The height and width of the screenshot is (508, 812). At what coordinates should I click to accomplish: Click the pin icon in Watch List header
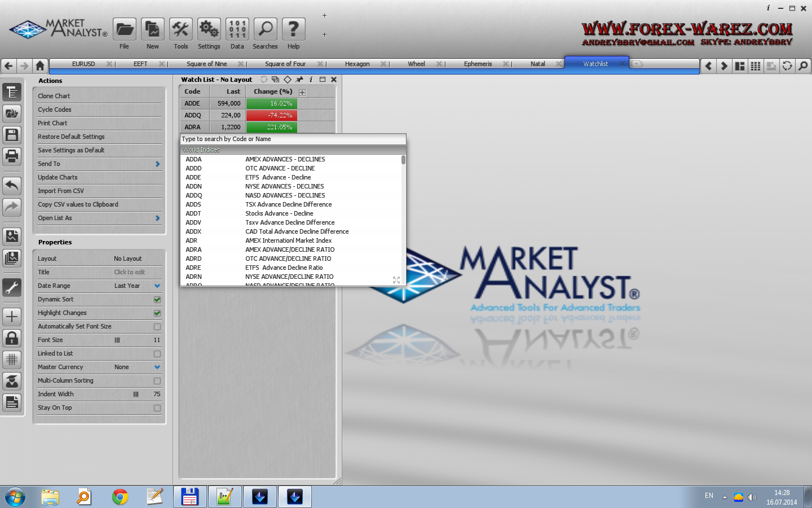tap(299, 80)
